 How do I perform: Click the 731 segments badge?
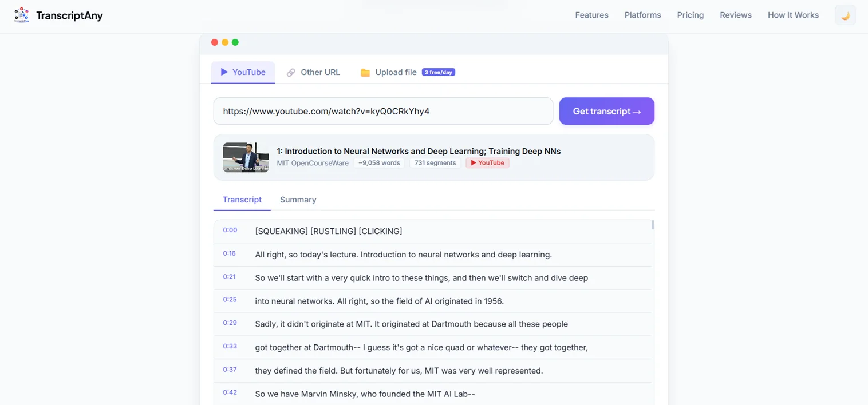tap(435, 163)
